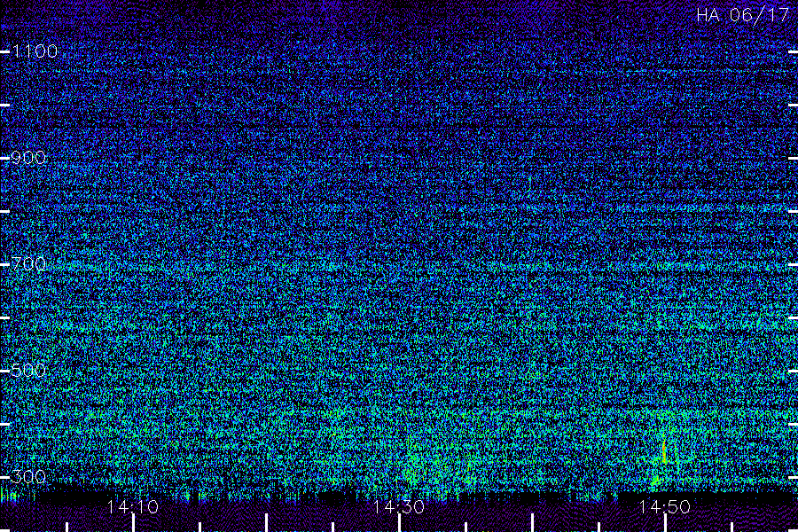Click the 1100 frequency axis label

[35, 51]
